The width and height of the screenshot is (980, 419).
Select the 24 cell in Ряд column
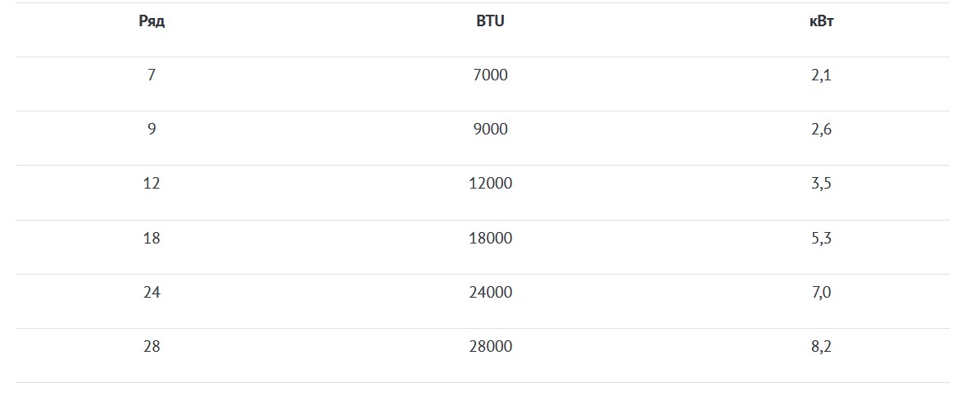pos(152,293)
